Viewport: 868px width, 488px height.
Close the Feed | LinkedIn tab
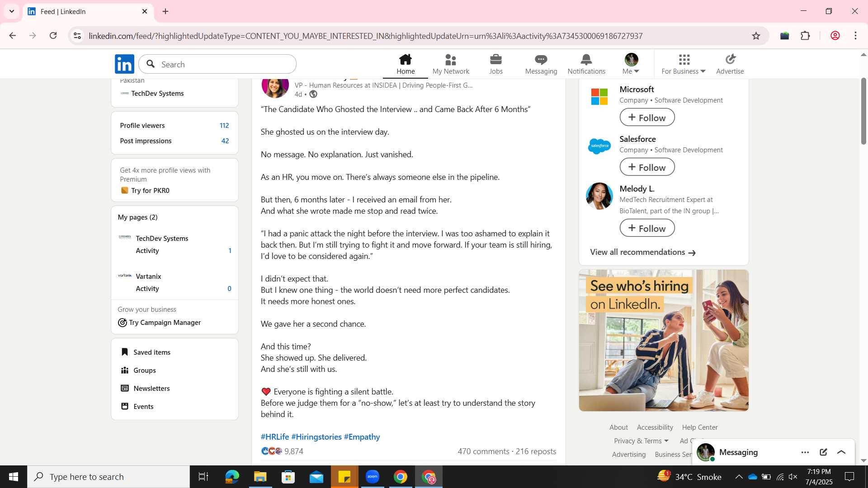tap(145, 11)
